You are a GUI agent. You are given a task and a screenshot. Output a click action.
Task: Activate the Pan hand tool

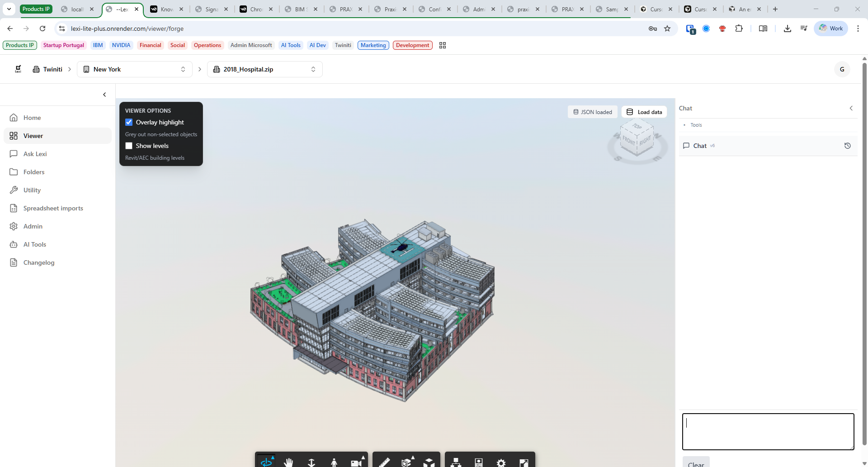coord(289,462)
